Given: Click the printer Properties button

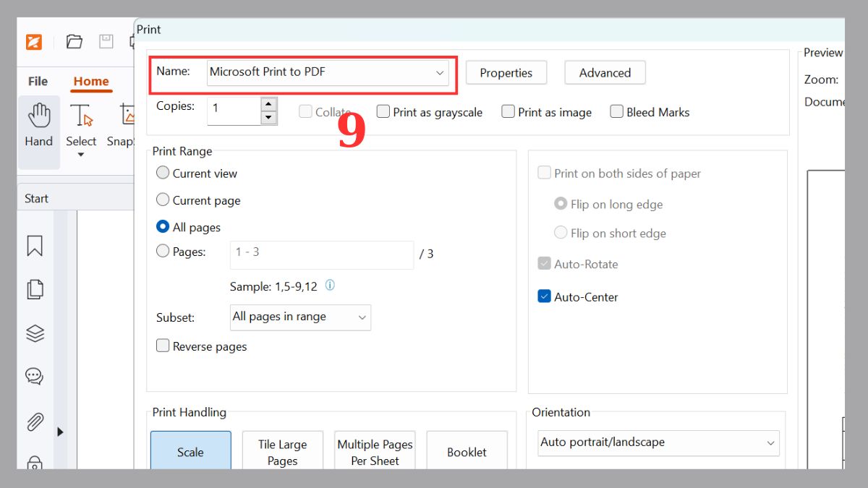Looking at the screenshot, I should pos(506,73).
